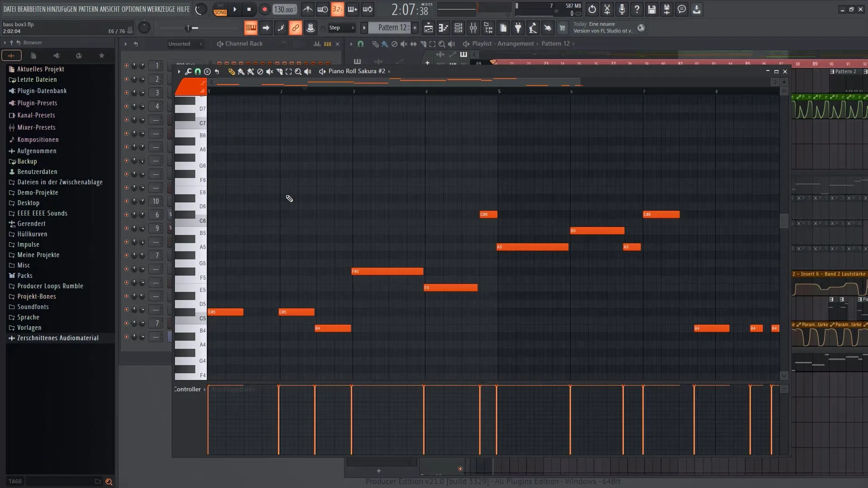Screen dimensions: 868x488
Task: Click Play button in transport controls
Action: click(235, 9)
